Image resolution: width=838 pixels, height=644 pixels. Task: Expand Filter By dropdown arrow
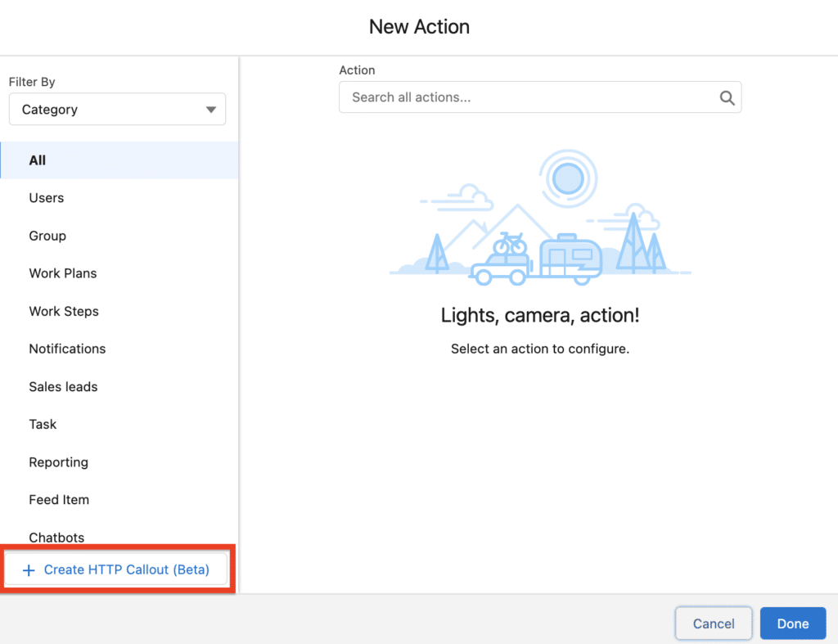pyautogui.click(x=211, y=110)
